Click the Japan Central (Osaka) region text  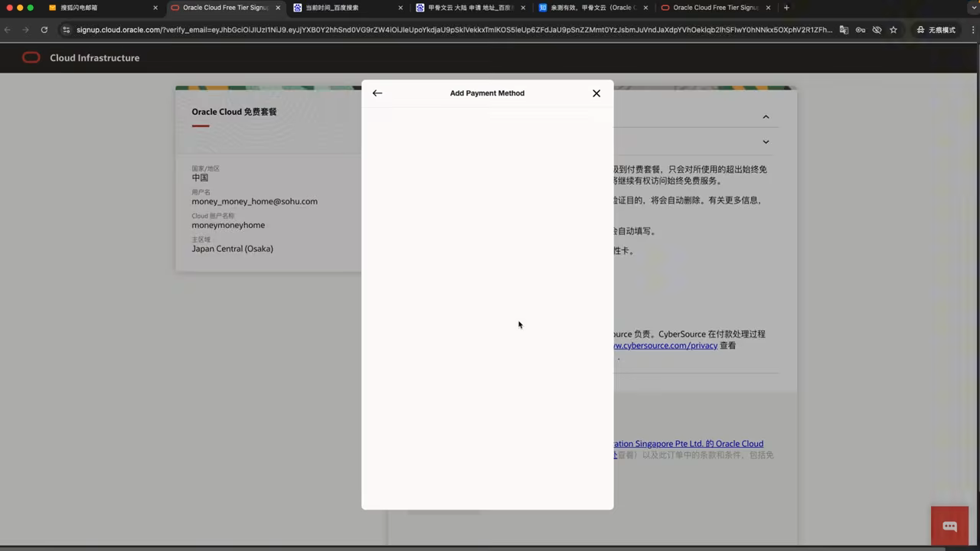[x=232, y=249]
